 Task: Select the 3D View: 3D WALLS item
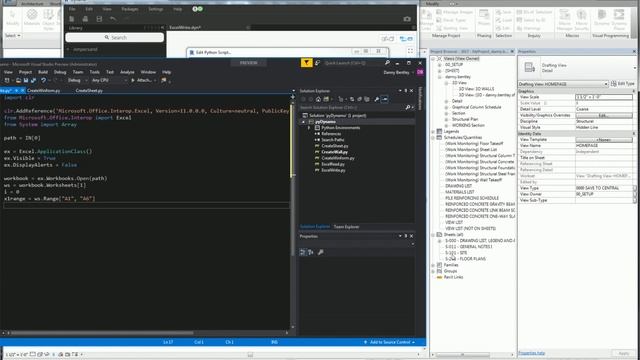point(476,89)
